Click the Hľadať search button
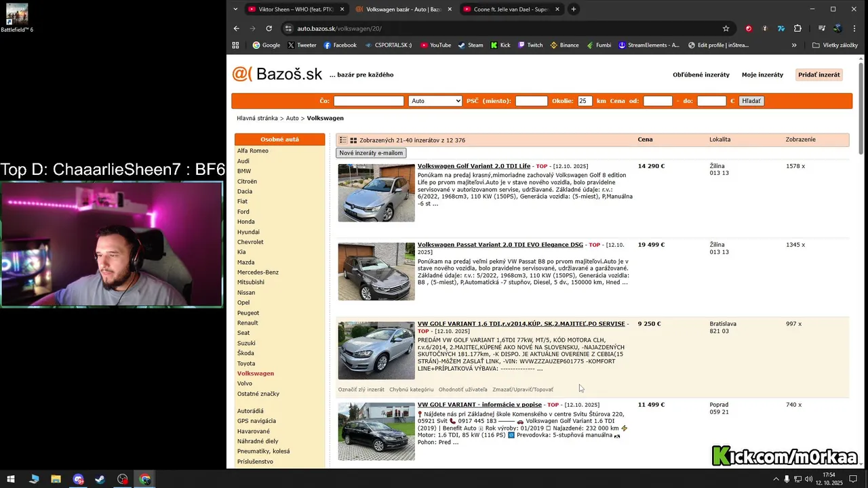868x488 pixels. click(751, 101)
